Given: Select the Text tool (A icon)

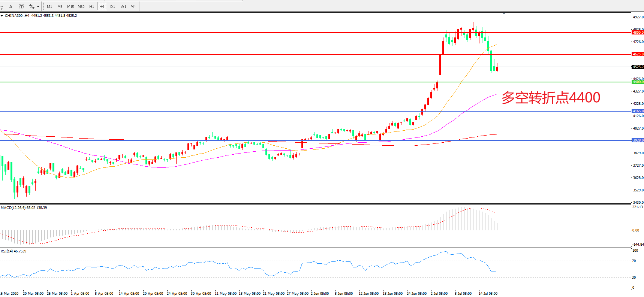Looking at the screenshot, I should point(10,6).
